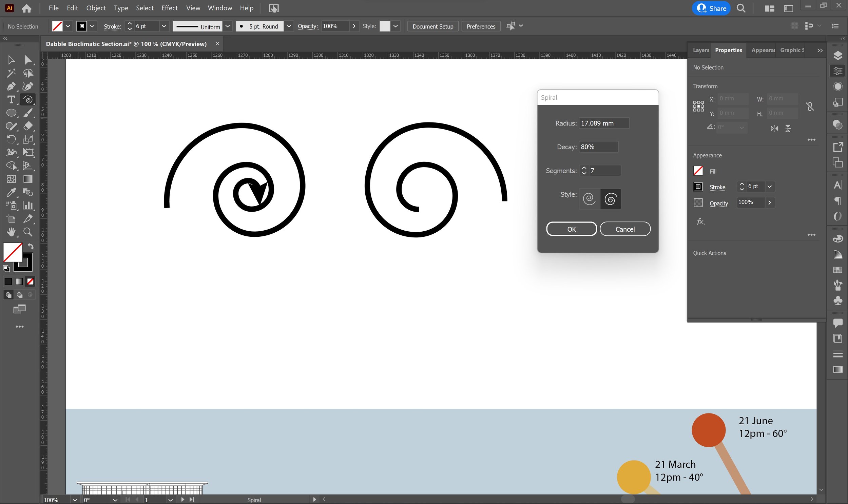
Task: Select the Free Transform tool
Action: pyautogui.click(x=28, y=153)
